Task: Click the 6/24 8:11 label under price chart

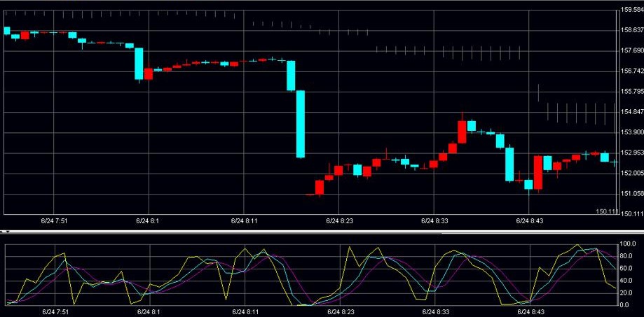Action: coord(244,220)
